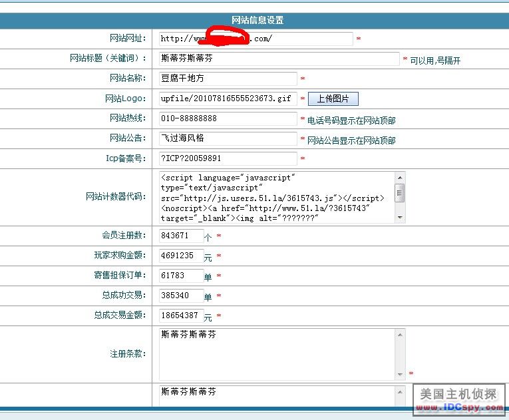
Task: Click the 电话号码显示在网站顶部 hint text
Action: pos(351,121)
